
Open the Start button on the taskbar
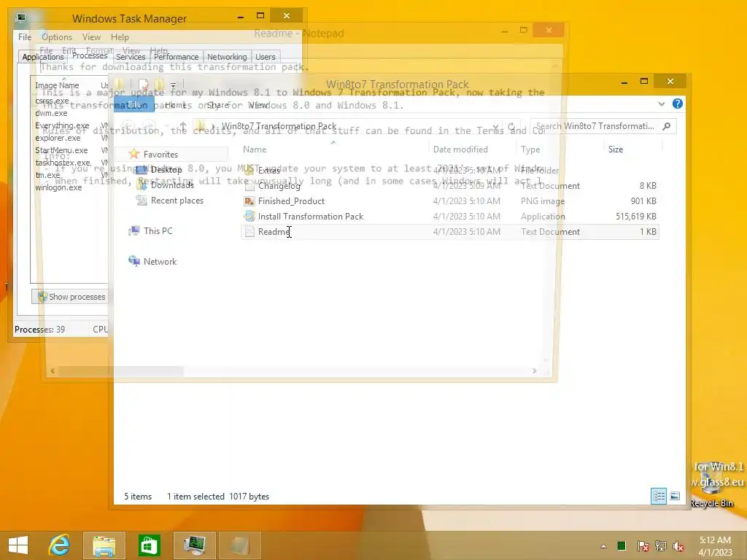tap(18, 545)
